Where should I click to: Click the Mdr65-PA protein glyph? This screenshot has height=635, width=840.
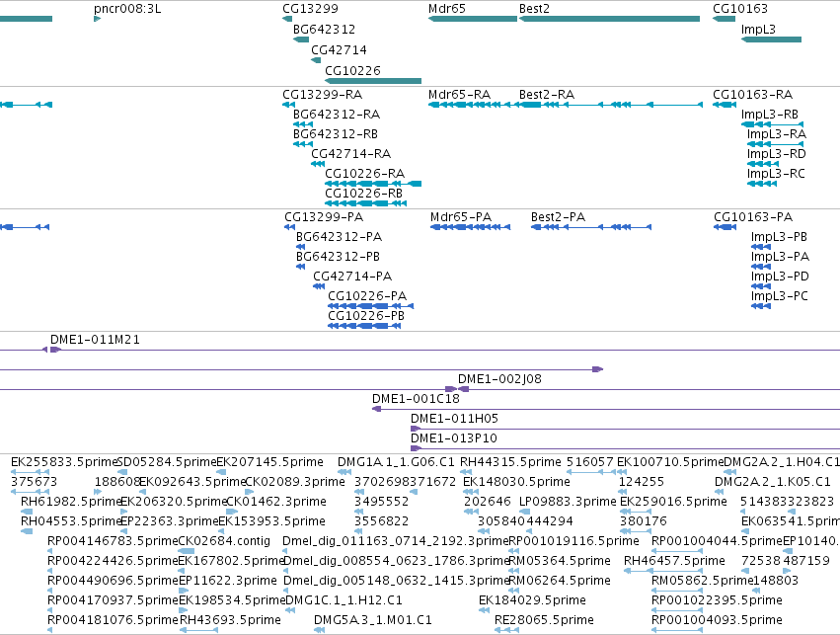(x=471, y=227)
